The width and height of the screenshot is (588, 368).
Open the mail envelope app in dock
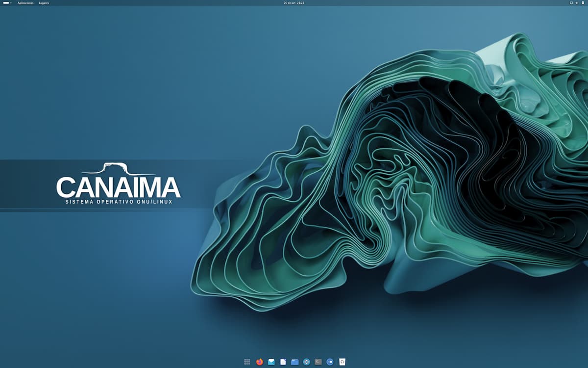tap(271, 362)
